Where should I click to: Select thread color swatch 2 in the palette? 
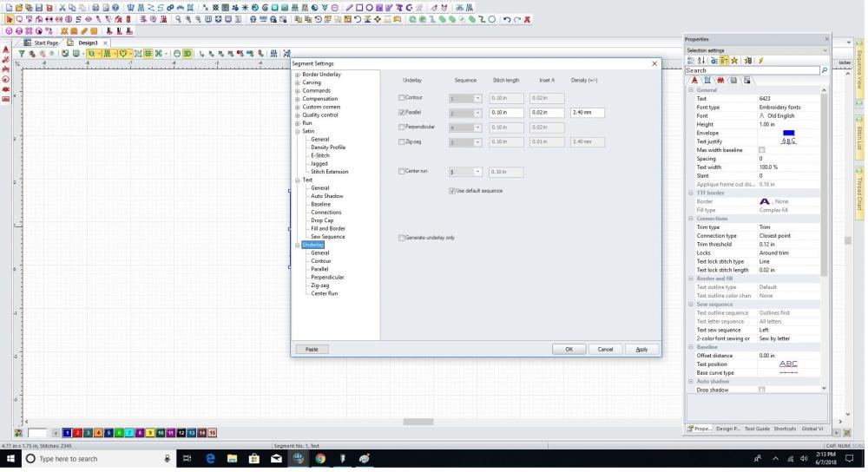(x=77, y=432)
